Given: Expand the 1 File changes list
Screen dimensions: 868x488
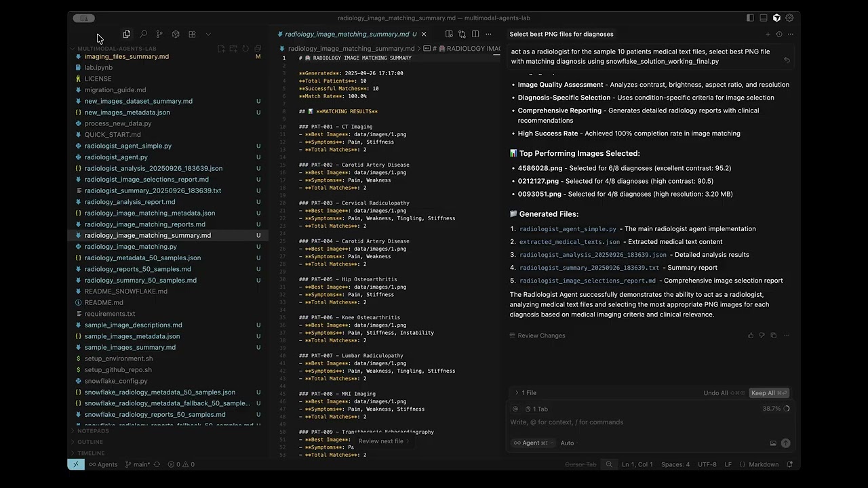Looking at the screenshot, I should click(526, 393).
